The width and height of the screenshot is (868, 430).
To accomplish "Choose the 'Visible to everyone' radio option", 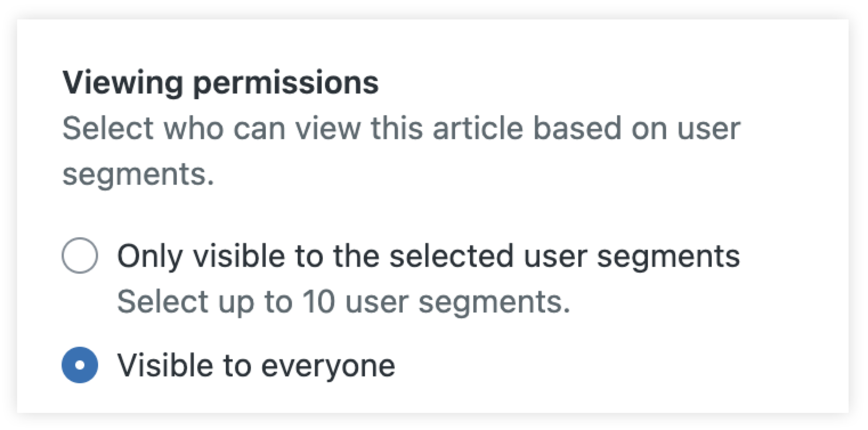I will (80, 364).
